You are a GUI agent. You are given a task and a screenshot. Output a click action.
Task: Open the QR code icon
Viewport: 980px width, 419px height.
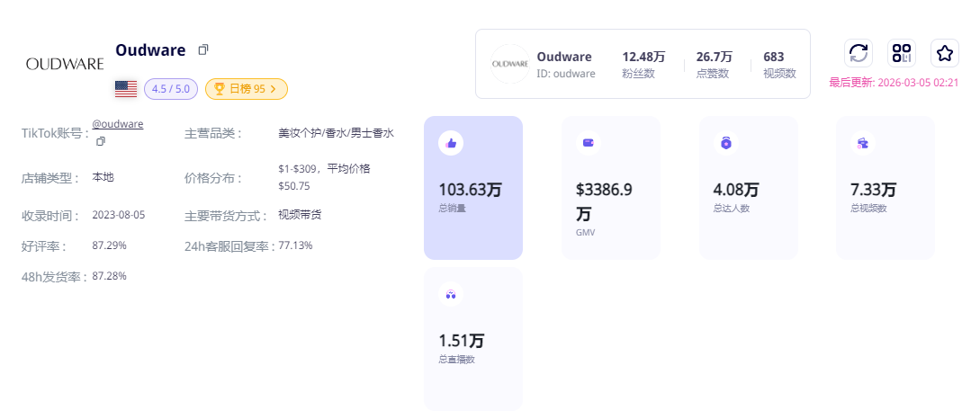(x=901, y=53)
